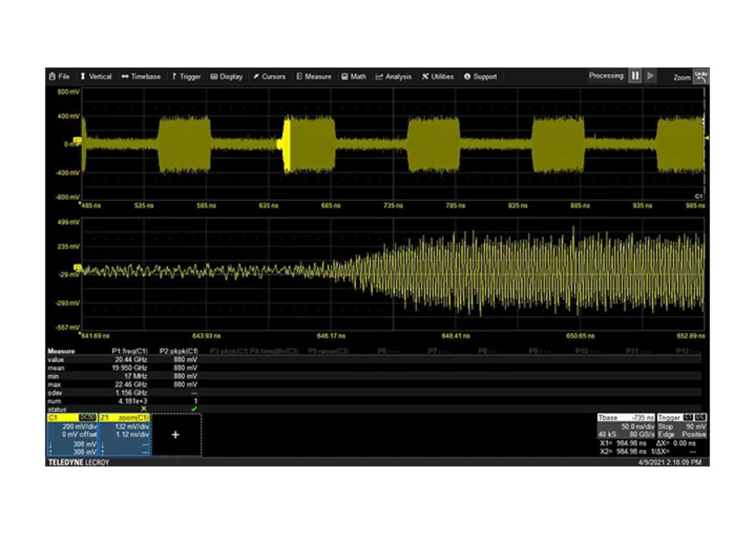This screenshot has height=534, width=756.
Task: Click the X status icon under P1
Action: 144,409
